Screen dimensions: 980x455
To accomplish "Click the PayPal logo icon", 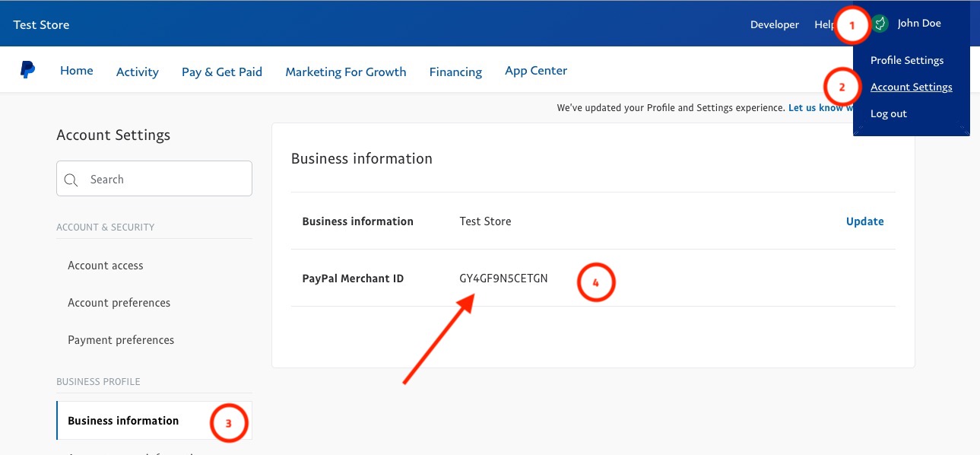I will [27, 70].
